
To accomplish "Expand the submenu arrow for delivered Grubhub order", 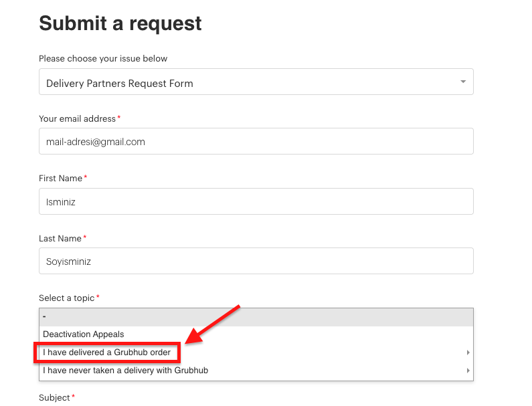I will click(x=468, y=352).
